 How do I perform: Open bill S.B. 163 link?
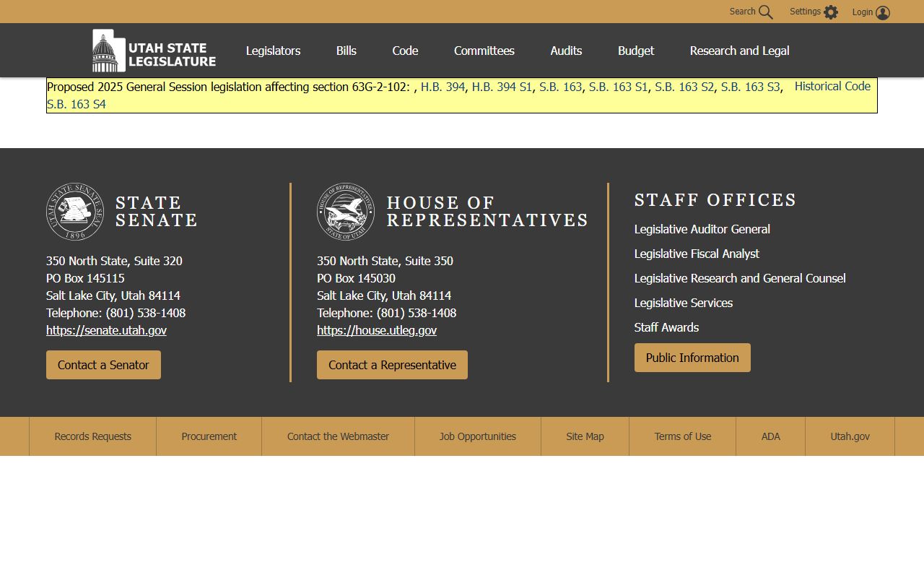pyautogui.click(x=560, y=87)
